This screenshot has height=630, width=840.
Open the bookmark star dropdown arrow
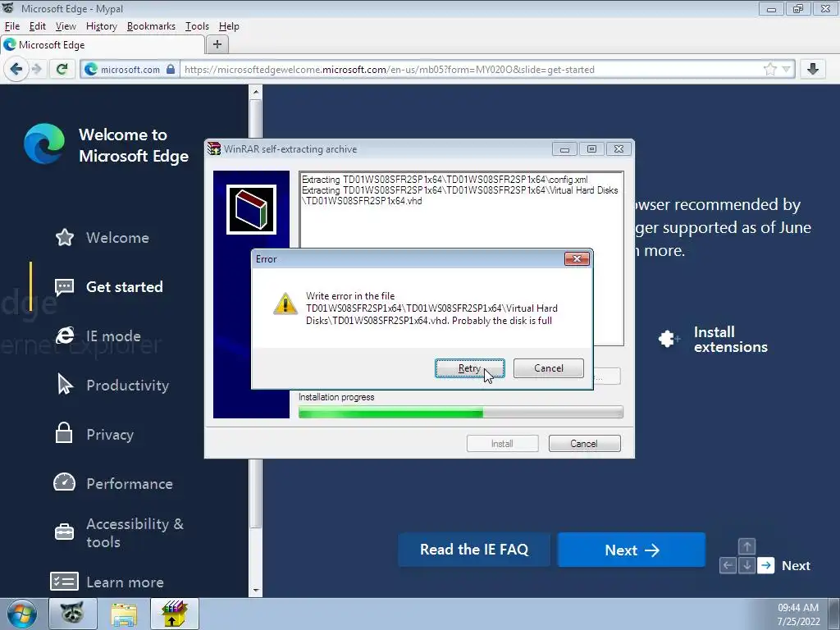click(x=786, y=70)
